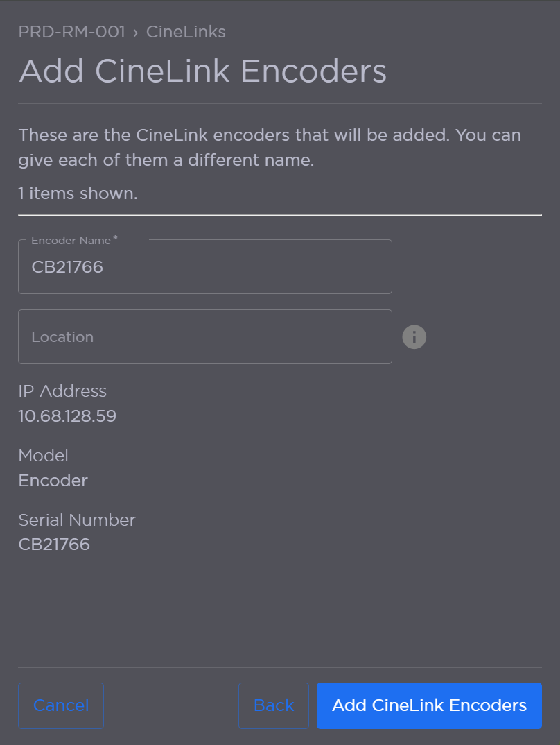Click the Encoder Name floating label
The height and width of the screenshot is (745, 560).
tap(70, 240)
